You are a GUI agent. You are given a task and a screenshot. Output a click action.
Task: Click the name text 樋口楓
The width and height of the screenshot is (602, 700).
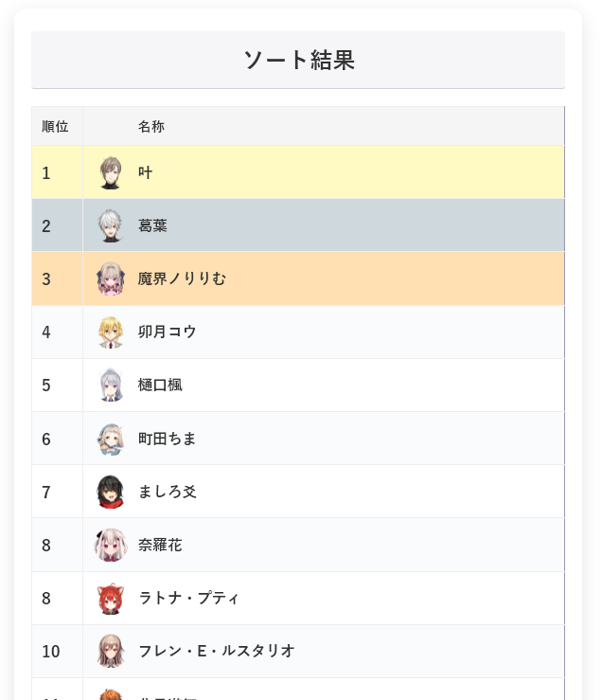(160, 385)
